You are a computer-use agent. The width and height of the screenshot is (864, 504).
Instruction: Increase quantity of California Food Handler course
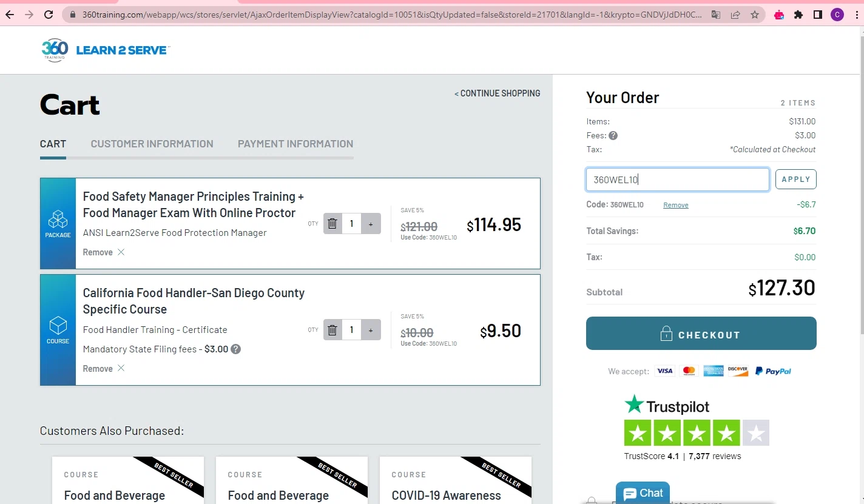[371, 330]
